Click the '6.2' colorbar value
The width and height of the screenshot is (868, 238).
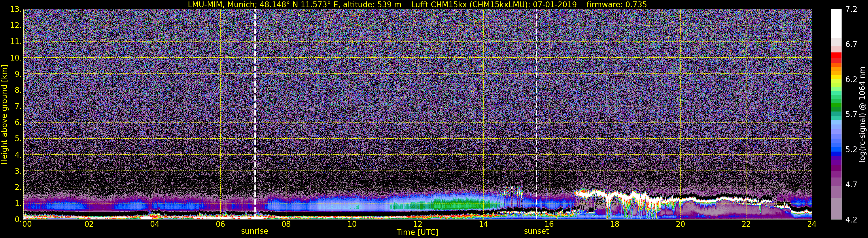coord(851,80)
